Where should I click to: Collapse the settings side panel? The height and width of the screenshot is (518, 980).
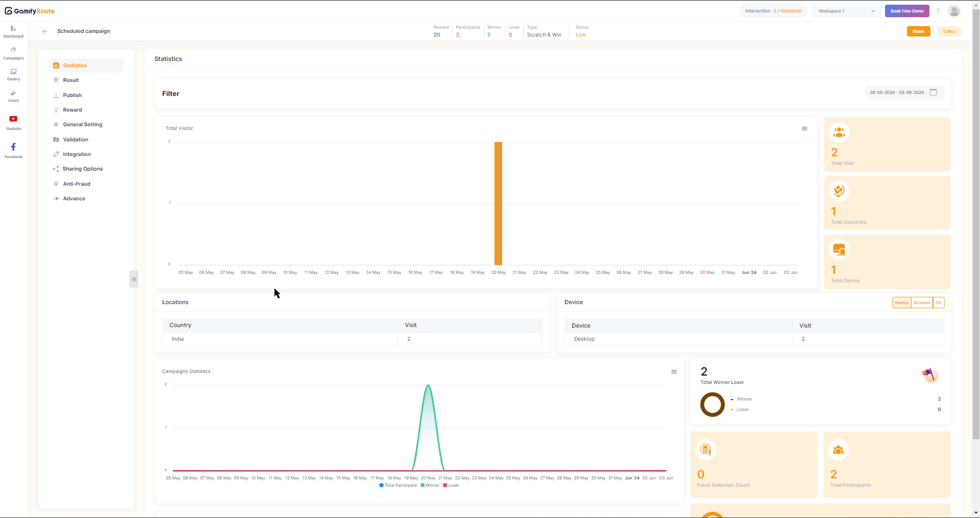pyautogui.click(x=134, y=279)
